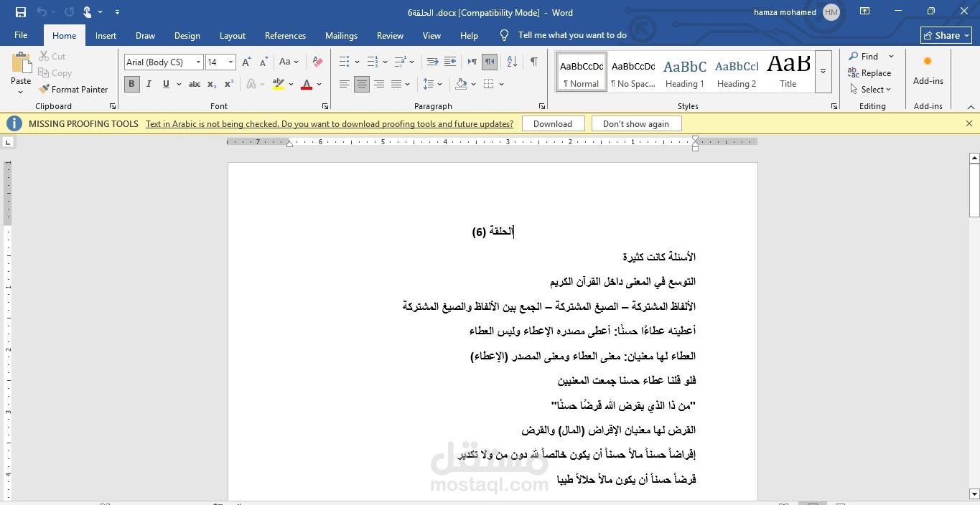The height and width of the screenshot is (505, 980).
Task: Click Don't show again button
Action: pos(636,123)
